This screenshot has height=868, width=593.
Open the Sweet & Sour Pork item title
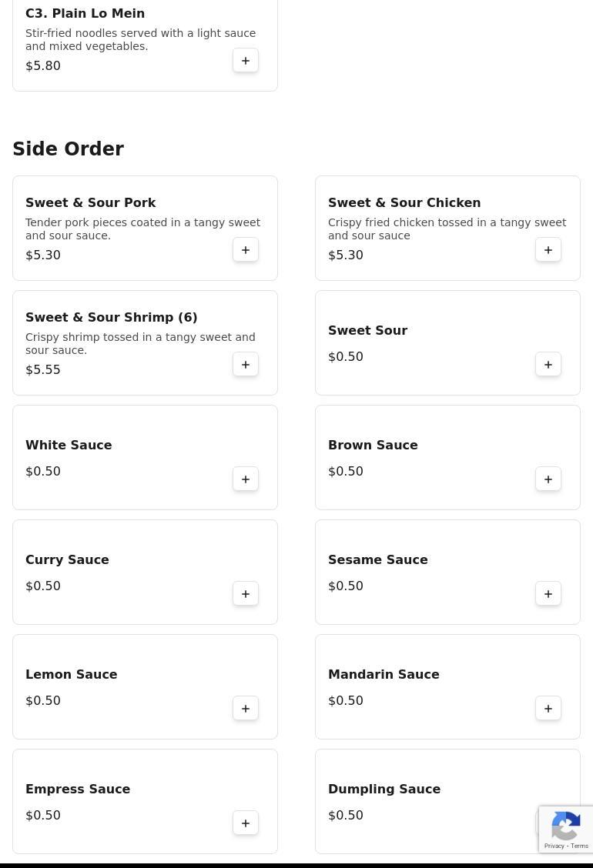point(90,202)
